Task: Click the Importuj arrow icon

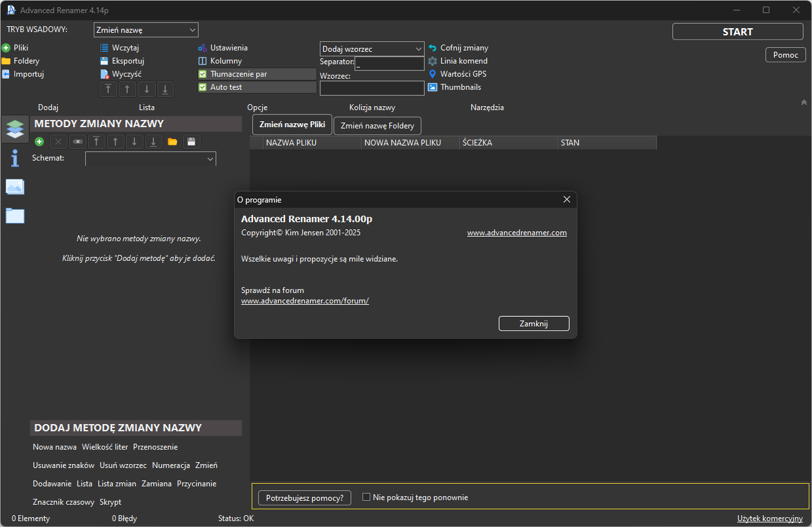Action: [6, 74]
